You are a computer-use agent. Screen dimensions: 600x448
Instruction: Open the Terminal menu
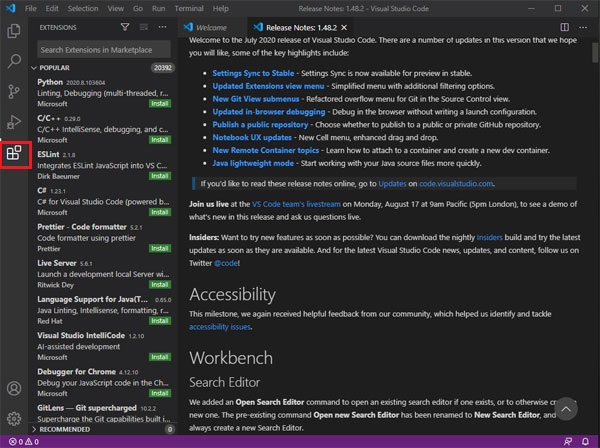tap(189, 8)
